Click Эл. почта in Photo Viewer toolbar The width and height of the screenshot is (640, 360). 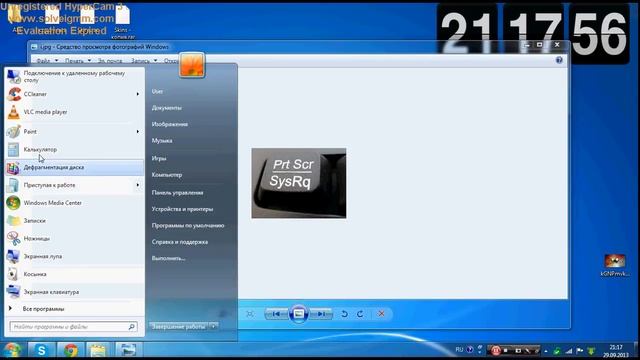110,60
